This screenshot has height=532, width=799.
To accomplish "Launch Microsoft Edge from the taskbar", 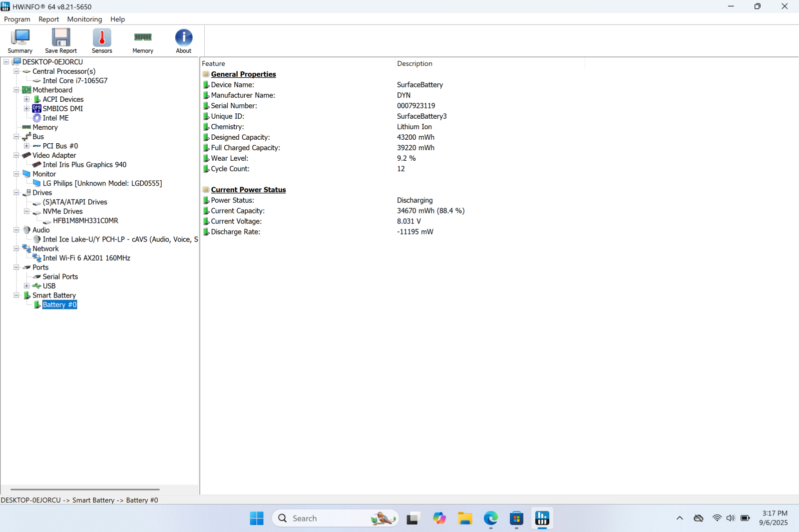I will 490,518.
